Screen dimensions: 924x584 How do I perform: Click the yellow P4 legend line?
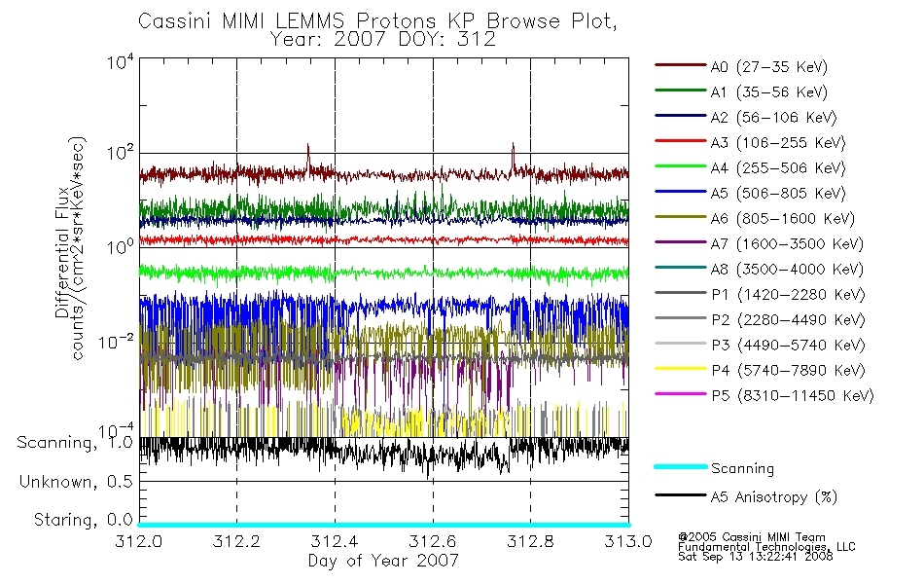coord(680,369)
